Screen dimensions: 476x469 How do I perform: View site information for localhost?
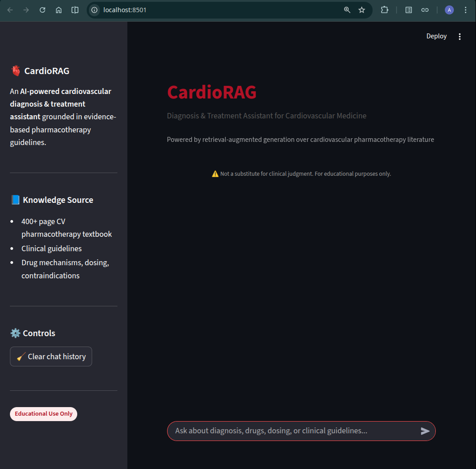pyautogui.click(x=94, y=10)
